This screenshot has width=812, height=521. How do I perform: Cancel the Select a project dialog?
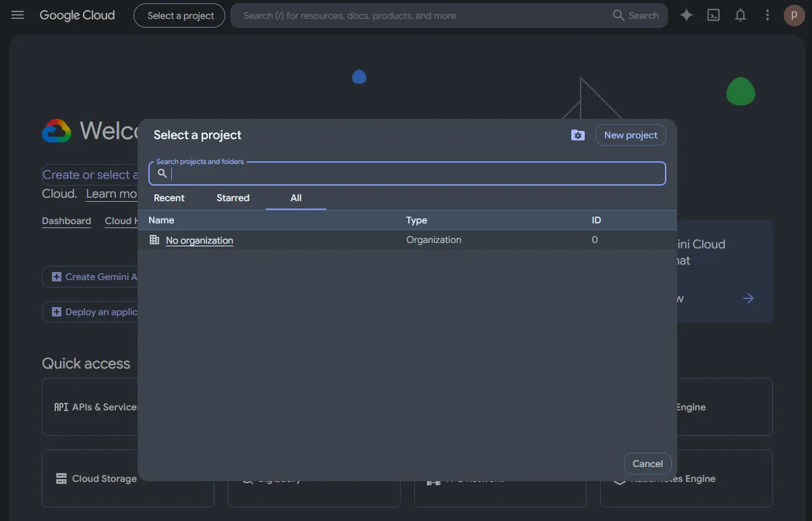(647, 464)
